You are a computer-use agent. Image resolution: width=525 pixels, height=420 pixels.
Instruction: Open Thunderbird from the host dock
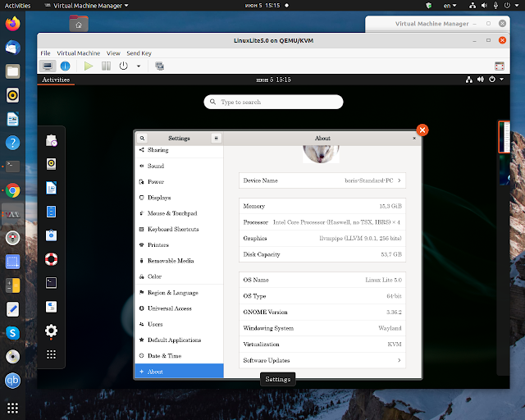[x=13, y=48]
